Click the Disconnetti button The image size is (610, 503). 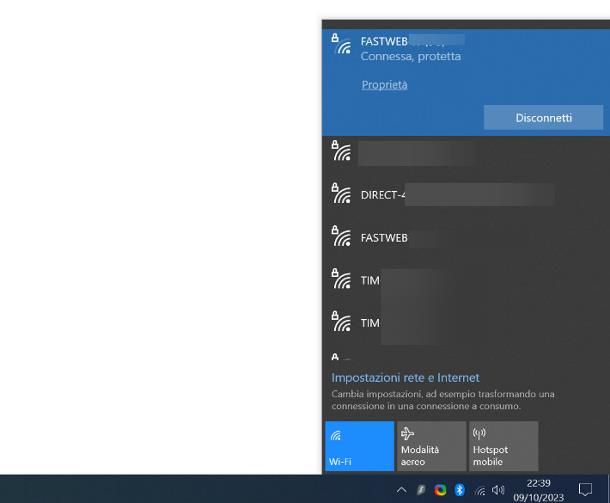click(543, 117)
